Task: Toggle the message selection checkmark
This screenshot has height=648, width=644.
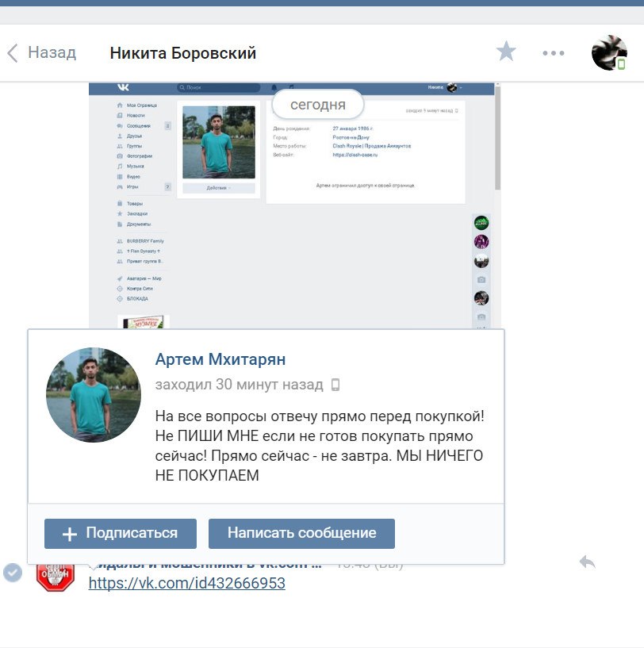Action: tap(13, 572)
